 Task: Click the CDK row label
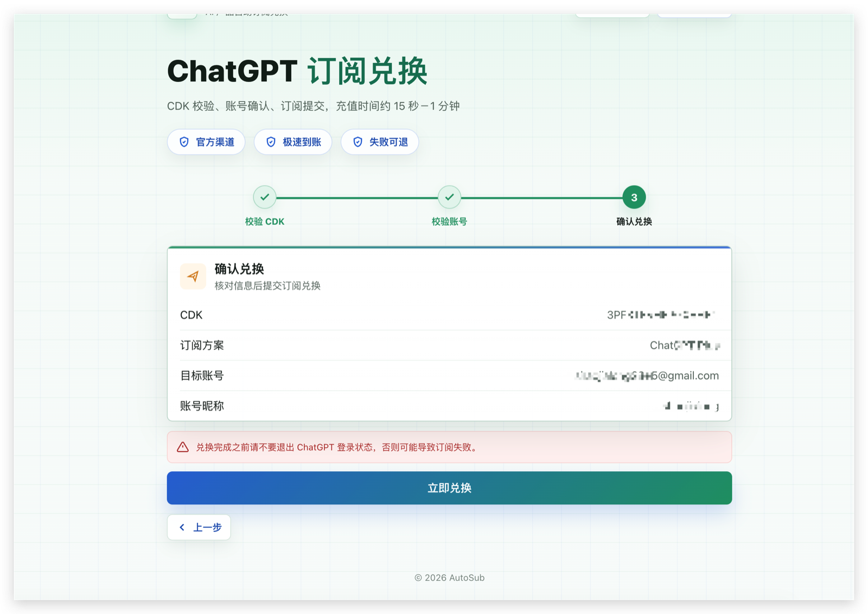[191, 315]
